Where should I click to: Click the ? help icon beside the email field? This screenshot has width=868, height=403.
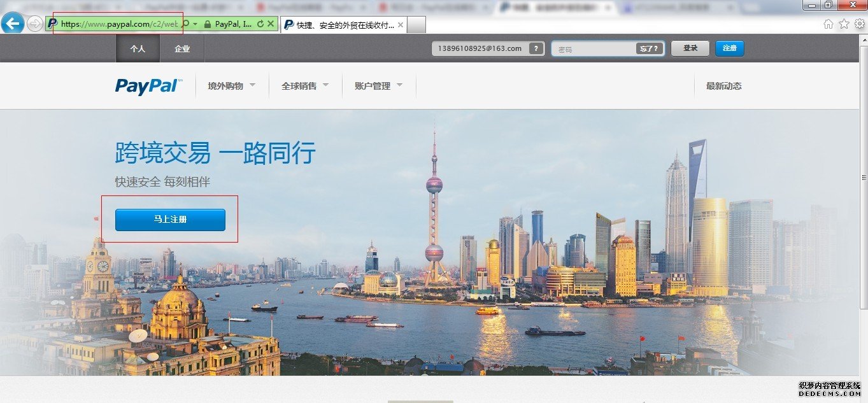[x=537, y=48]
